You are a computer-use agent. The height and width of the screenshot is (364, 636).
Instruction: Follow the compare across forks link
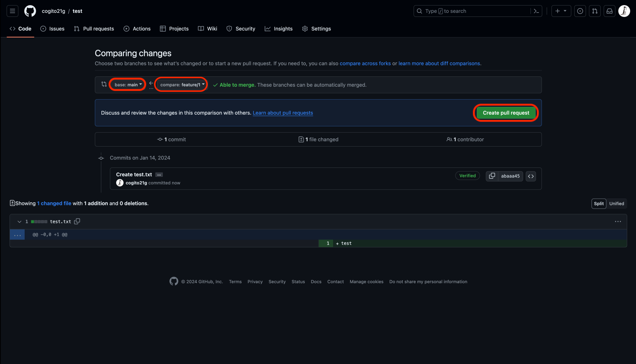[365, 64]
